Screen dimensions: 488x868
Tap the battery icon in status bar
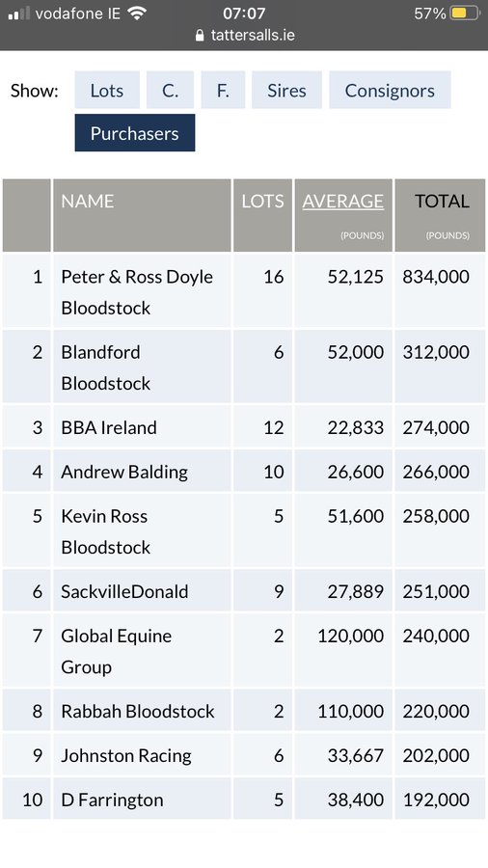point(465,13)
